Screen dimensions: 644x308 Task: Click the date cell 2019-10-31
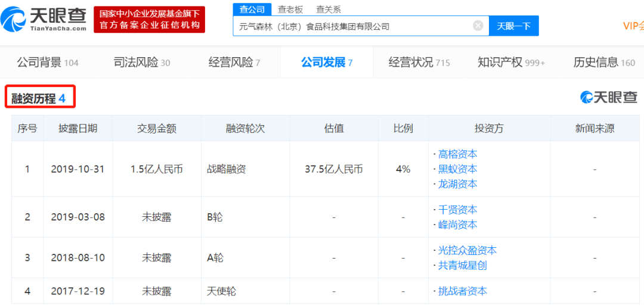[78, 169]
